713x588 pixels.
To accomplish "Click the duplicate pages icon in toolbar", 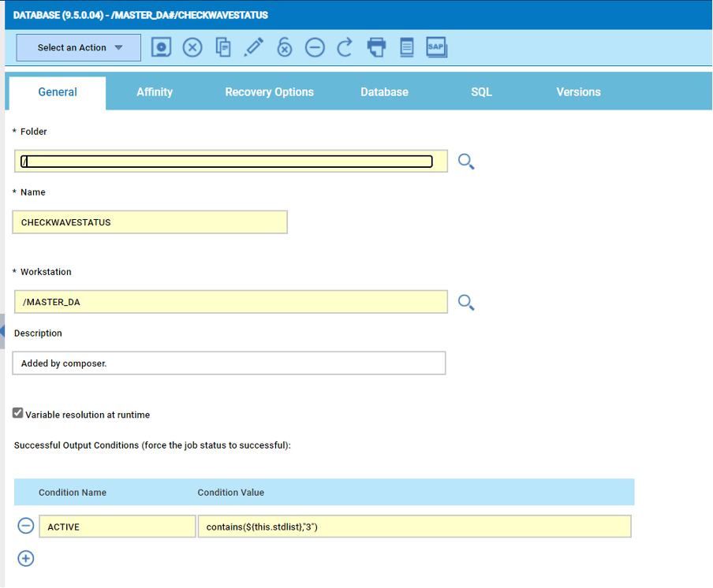I will pyautogui.click(x=223, y=47).
